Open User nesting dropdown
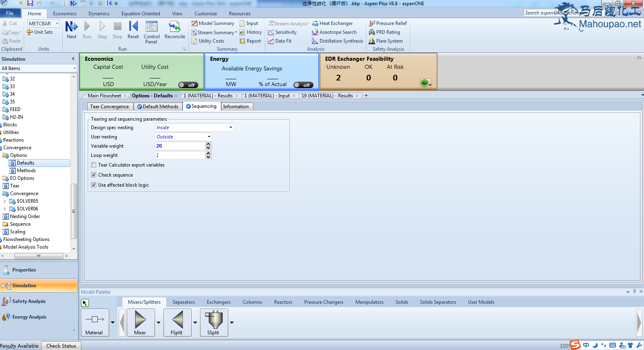The width and height of the screenshot is (644, 350). click(x=209, y=137)
